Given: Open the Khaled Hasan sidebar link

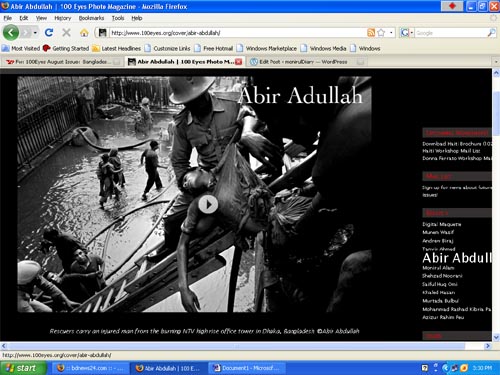Looking at the screenshot, I should point(438,292).
